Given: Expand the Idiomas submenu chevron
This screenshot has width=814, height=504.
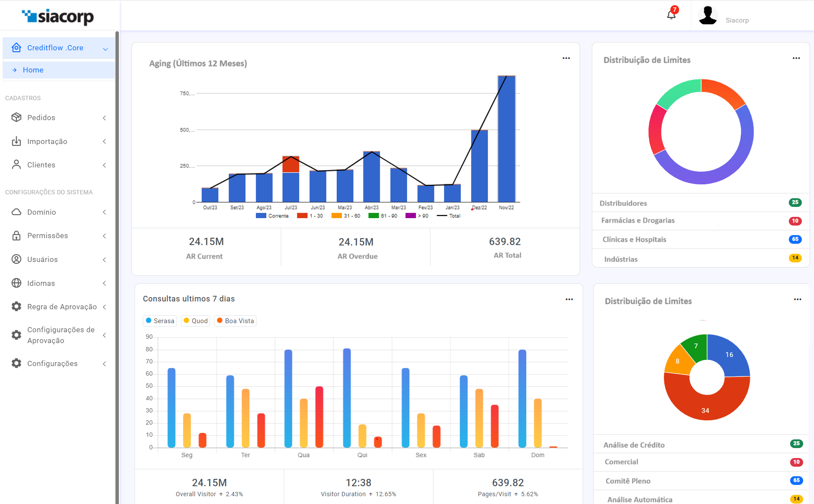Looking at the screenshot, I should [x=104, y=283].
